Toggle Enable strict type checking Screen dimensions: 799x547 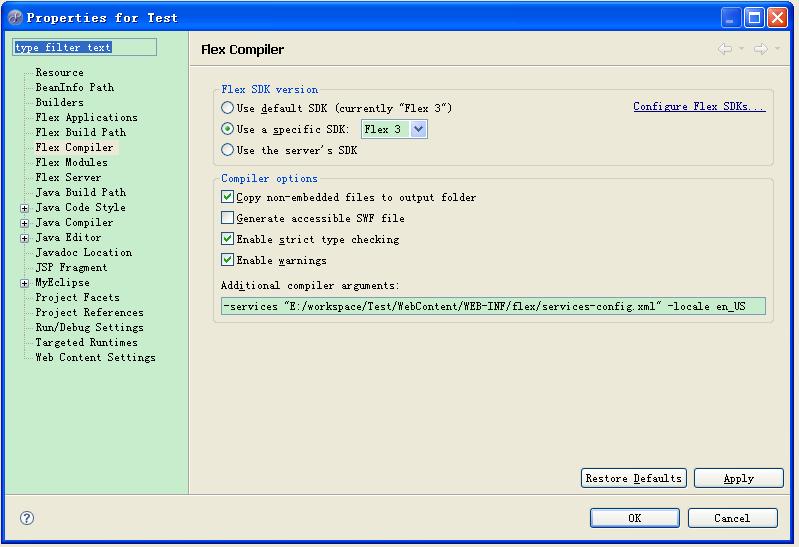227,239
